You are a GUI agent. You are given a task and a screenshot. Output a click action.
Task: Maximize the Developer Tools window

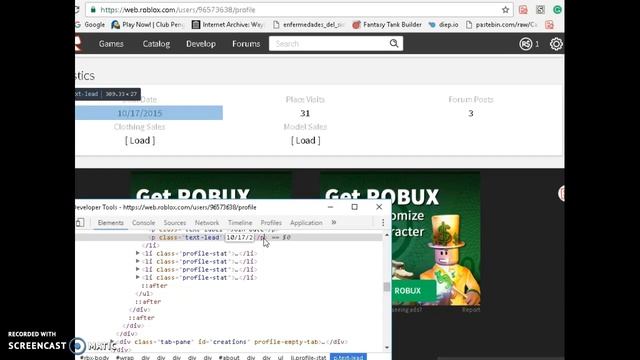tap(354, 207)
